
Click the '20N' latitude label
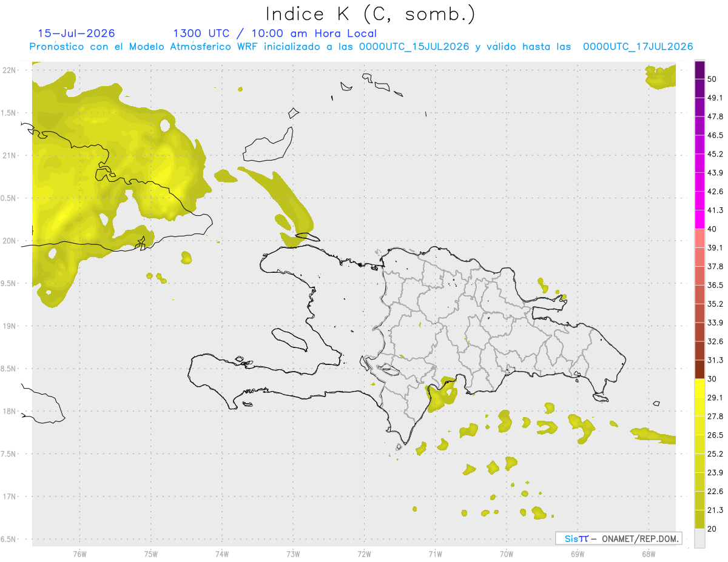(x=10, y=241)
